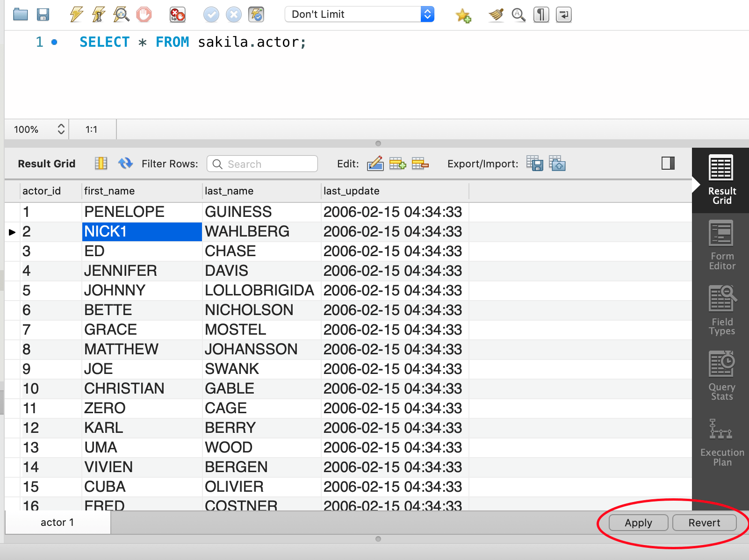Click the SELECT statement in editor
The width and height of the screenshot is (749, 560).
tap(193, 42)
